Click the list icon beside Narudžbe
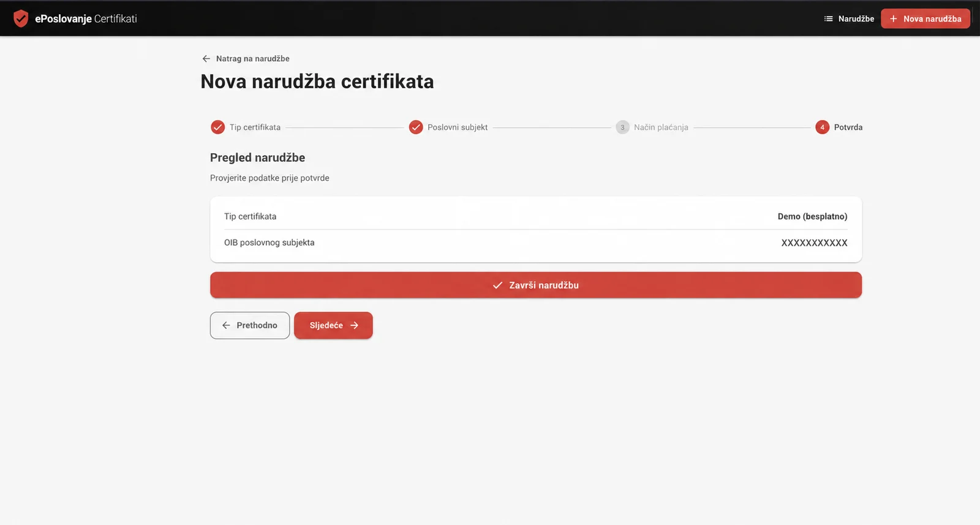 click(828, 19)
